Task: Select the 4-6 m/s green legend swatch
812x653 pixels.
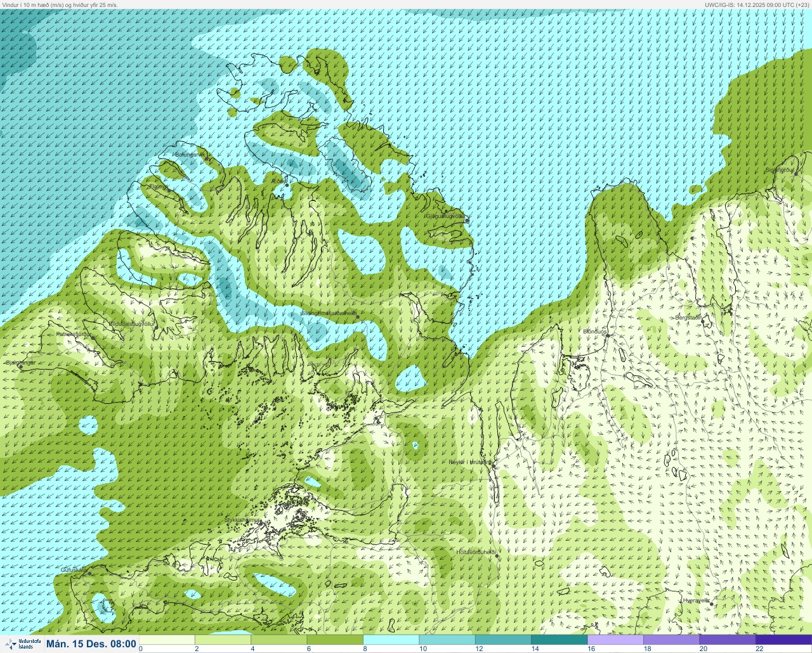Action: tap(279, 640)
